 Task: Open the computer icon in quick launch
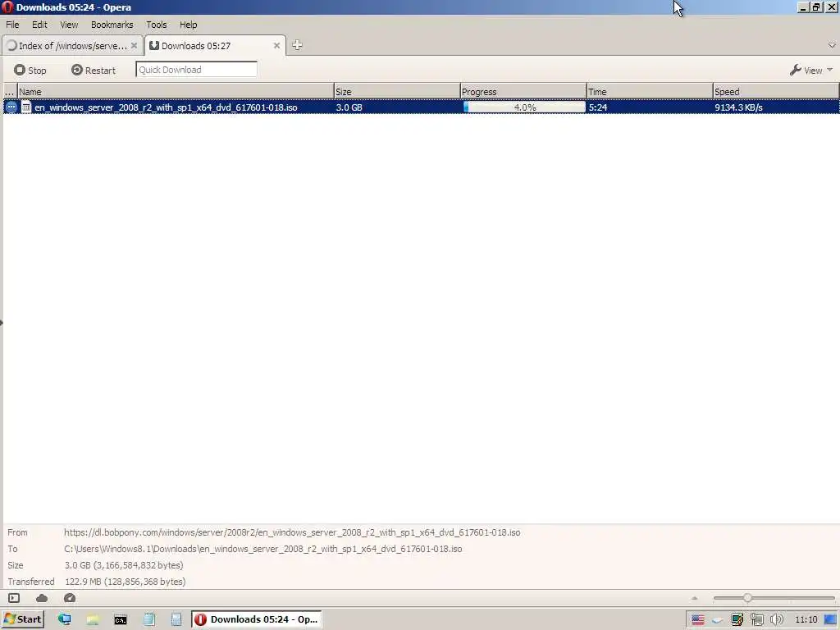click(64, 620)
